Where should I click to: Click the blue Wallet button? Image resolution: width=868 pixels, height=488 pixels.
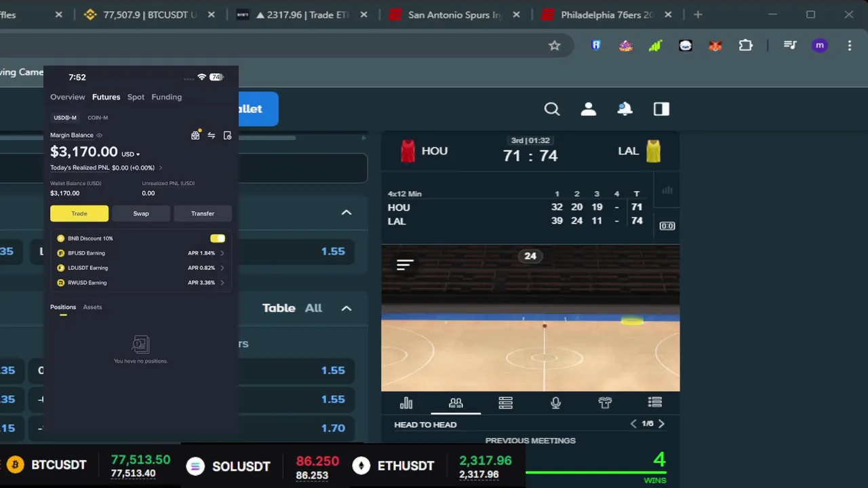coord(258,109)
